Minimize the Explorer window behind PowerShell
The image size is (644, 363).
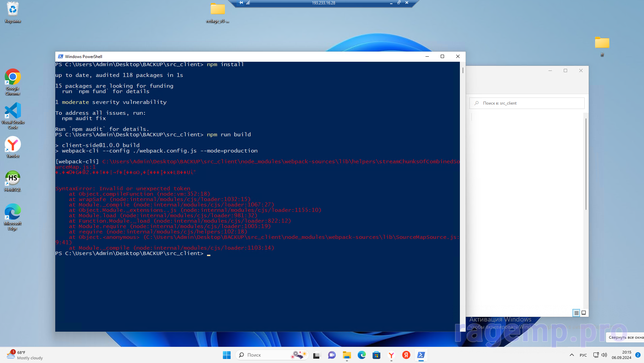(x=550, y=71)
